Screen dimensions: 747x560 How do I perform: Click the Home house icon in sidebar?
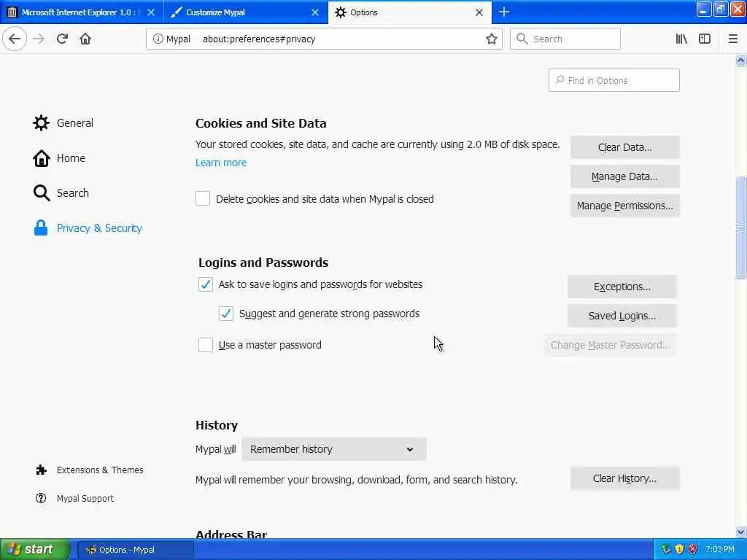click(x=41, y=158)
